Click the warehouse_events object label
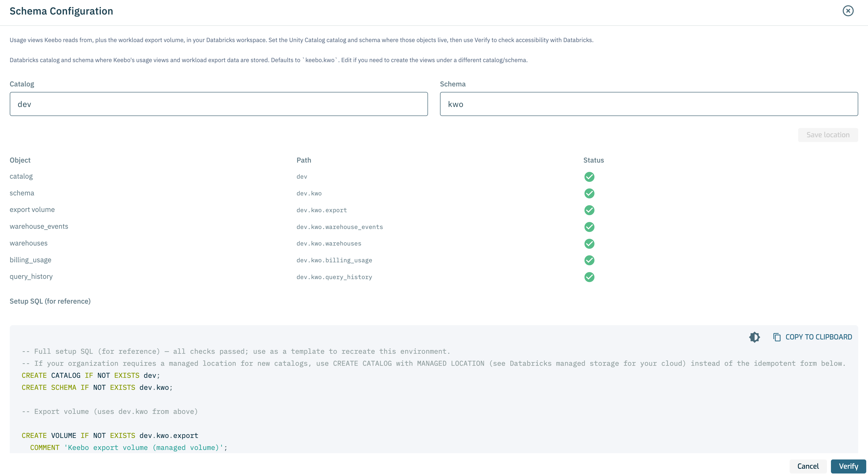Viewport: 868px width, 476px height. 39,226
